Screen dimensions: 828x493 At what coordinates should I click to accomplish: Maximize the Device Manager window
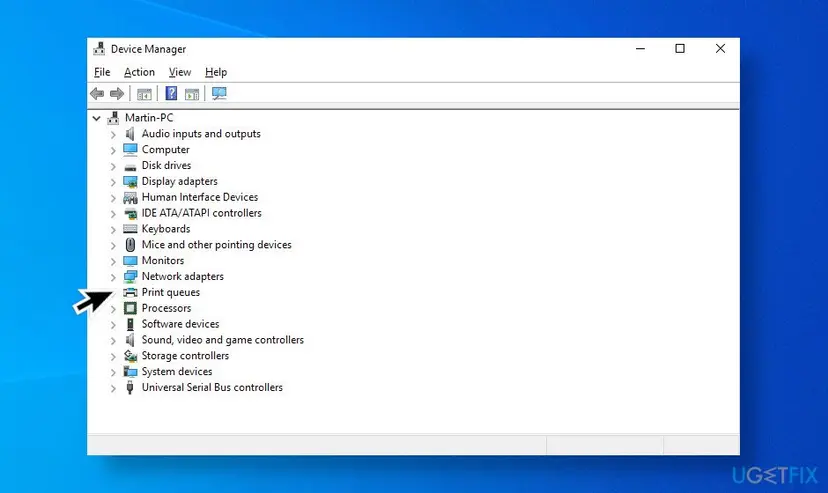pos(680,49)
